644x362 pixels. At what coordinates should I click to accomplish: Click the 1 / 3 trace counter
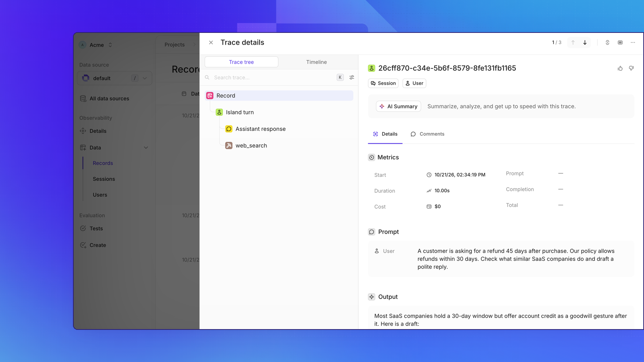pos(556,43)
